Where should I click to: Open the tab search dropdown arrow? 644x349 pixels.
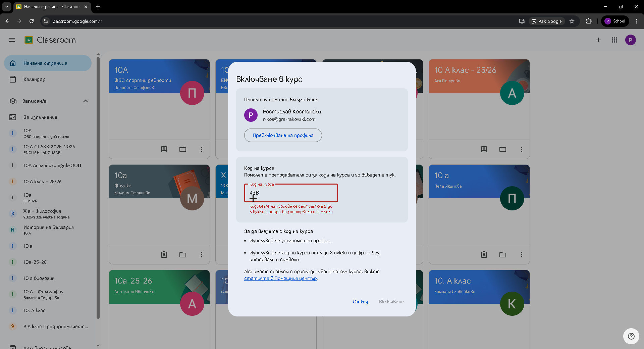pos(6,7)
